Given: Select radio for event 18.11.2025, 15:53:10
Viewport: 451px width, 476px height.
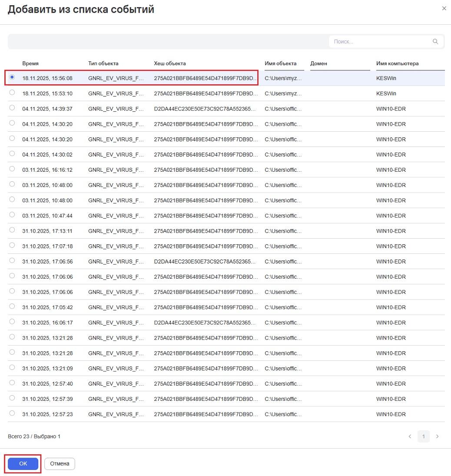Looking at the screenshot, I should (x=12, y=92).
